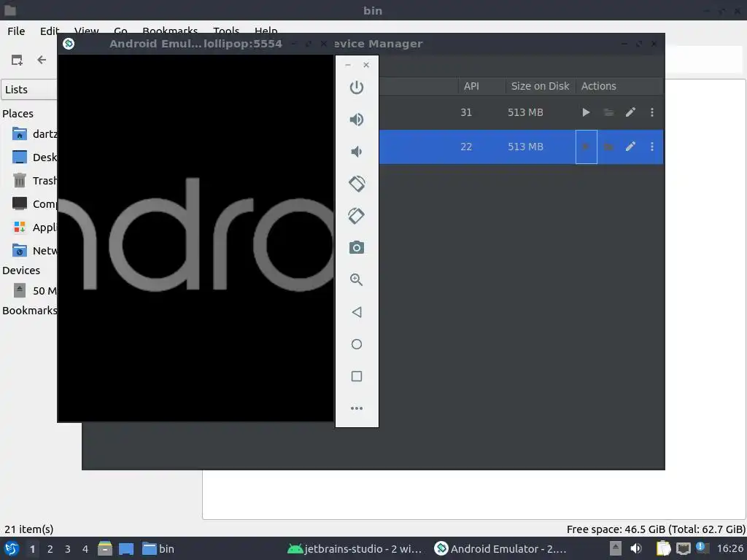The height and width of the screenshot is (560, 747).
Task: Open the system start menu
Action: [12, 548]
